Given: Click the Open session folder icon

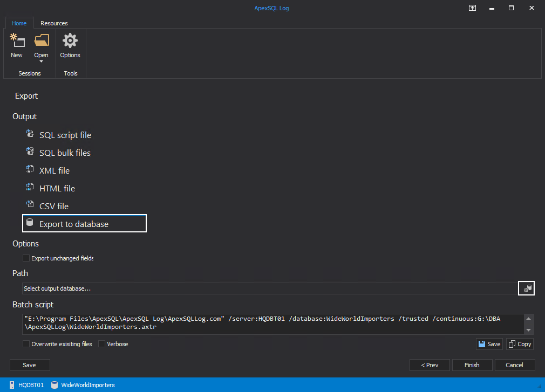Looking at the screenshot, I should (42, 40).
